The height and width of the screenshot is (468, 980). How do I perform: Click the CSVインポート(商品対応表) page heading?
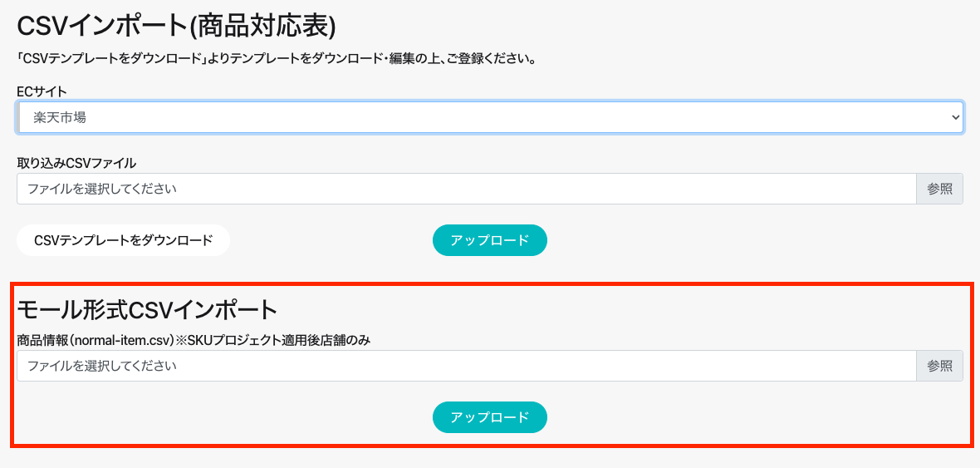click(x=176, y=26)
